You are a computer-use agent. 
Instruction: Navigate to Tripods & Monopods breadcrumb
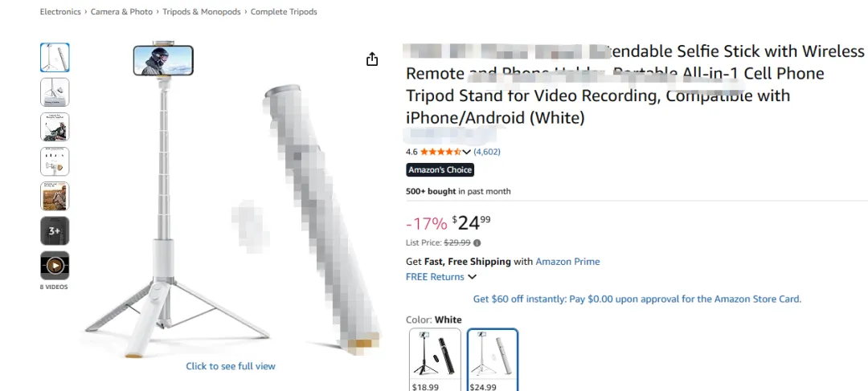[x=201, y=12]
